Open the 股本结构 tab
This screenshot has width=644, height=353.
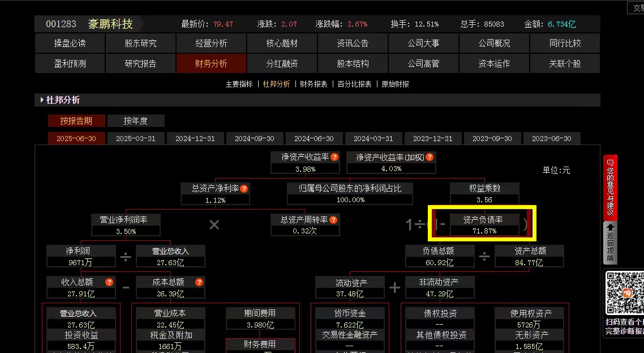click(x=353, y=64)
